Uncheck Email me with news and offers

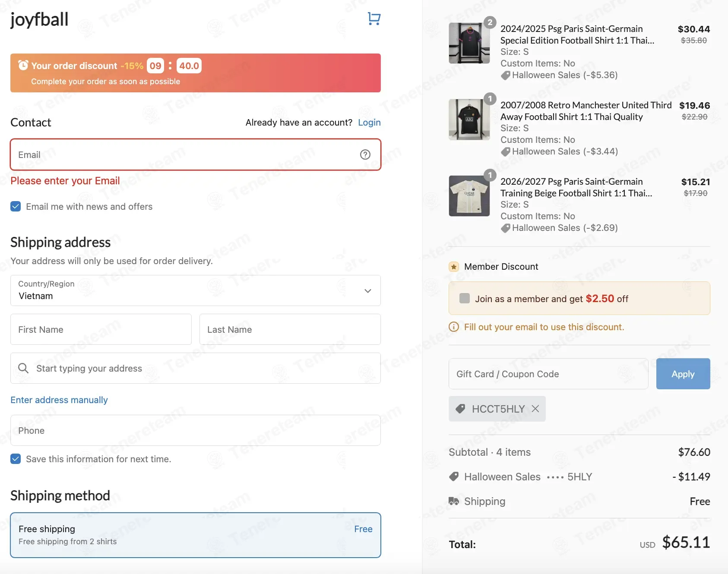click(x=16, y=206)
